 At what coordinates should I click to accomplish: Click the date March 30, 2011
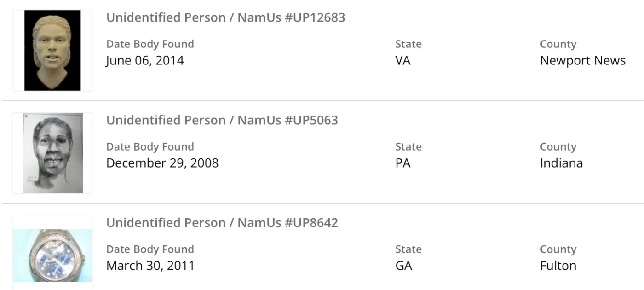[150, 266]
